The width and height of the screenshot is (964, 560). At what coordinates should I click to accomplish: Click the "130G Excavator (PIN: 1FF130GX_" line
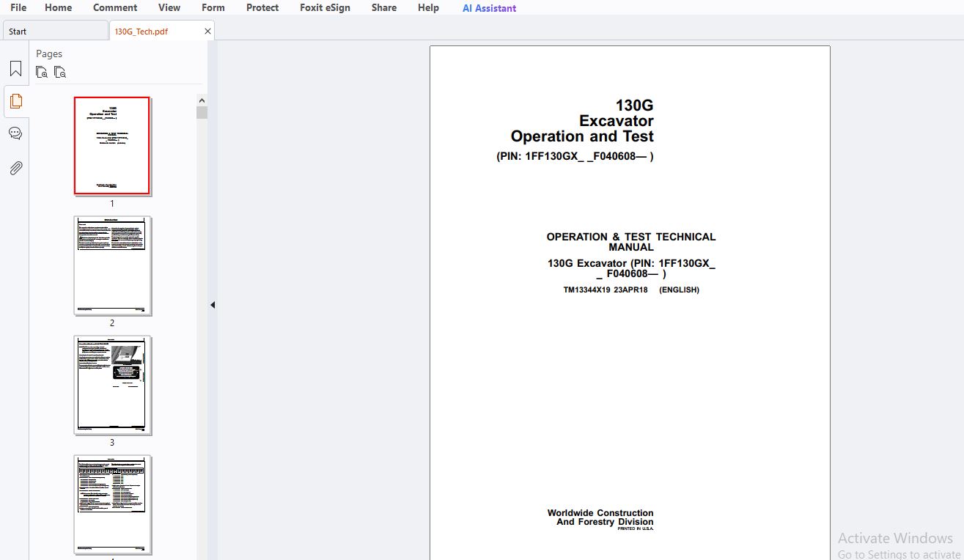[631, 263]
